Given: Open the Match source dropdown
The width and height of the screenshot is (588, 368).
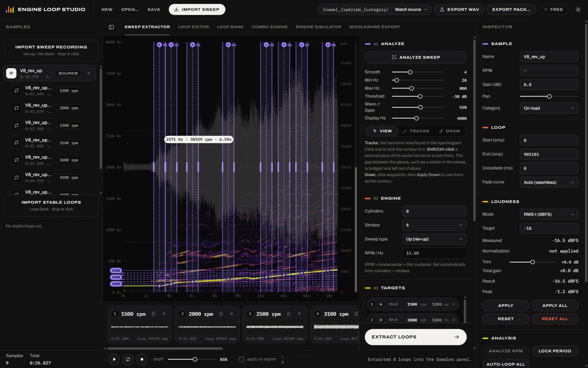Looking at the screenshot, I should [412, 9].
